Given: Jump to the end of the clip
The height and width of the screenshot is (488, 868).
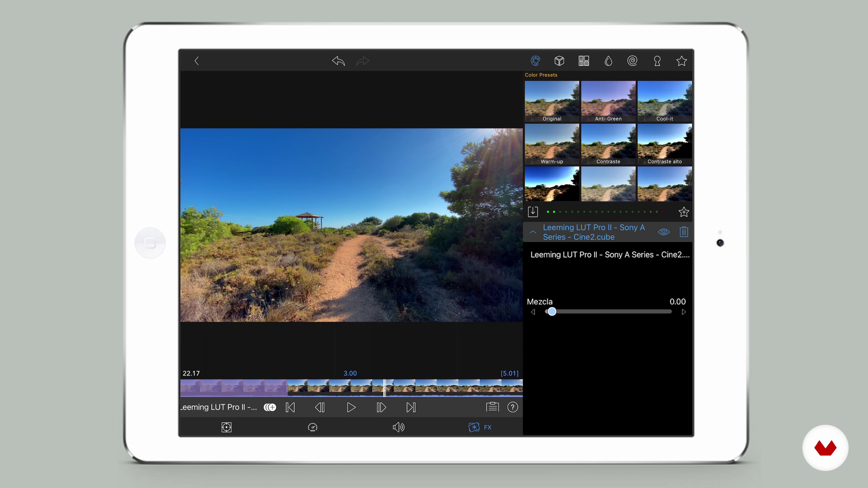Looking at the screenshot, I should (x=411, y=408).
